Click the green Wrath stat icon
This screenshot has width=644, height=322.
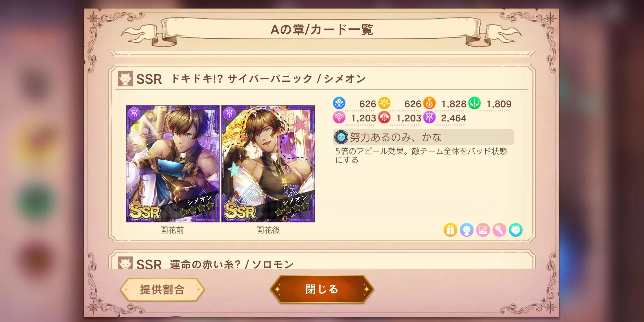[474, 103]
